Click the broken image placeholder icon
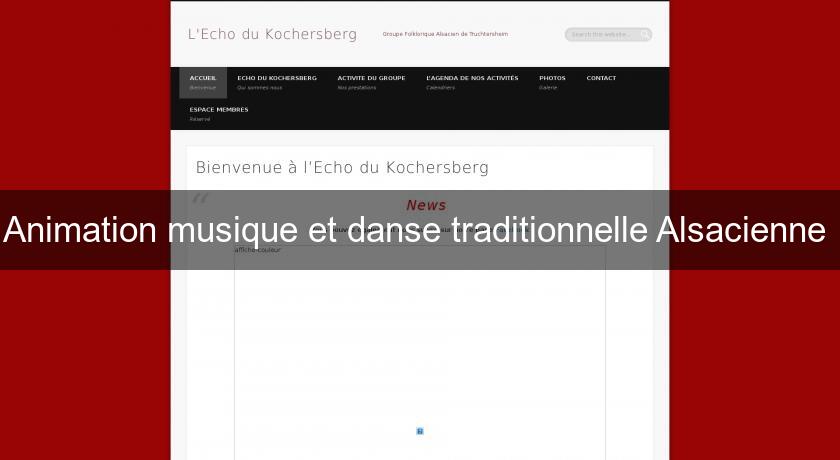 [x=420, y=431]
